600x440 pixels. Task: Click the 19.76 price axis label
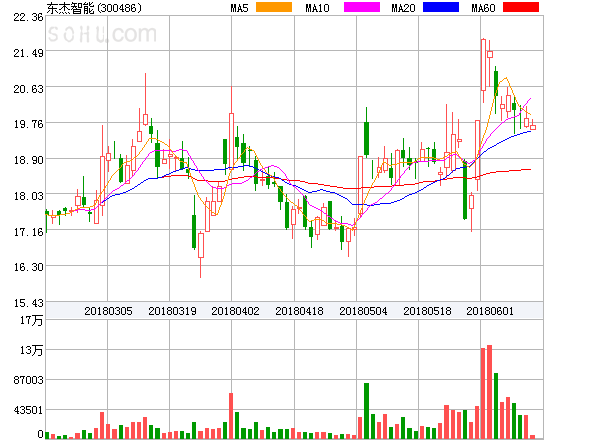(x=28, y=124)
